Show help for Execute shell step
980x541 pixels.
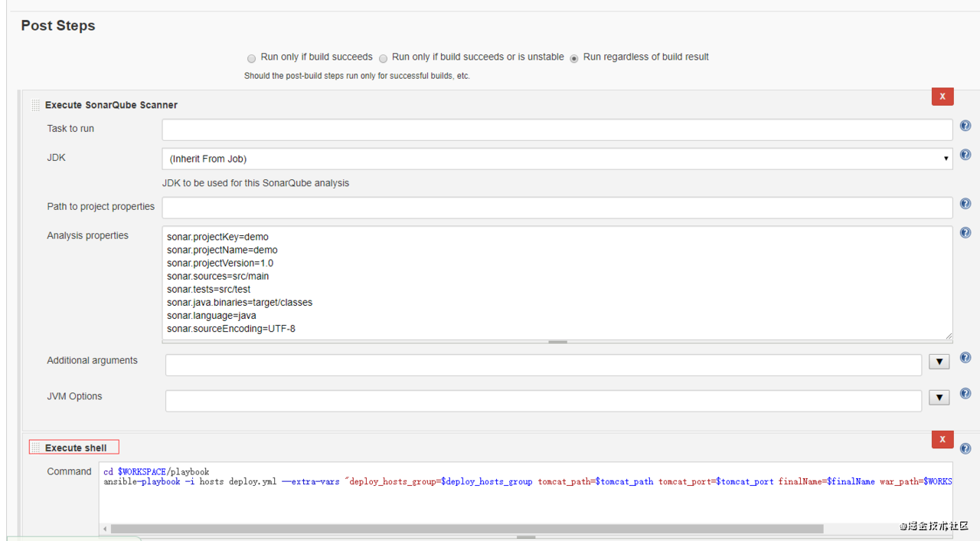coord(965,449)
